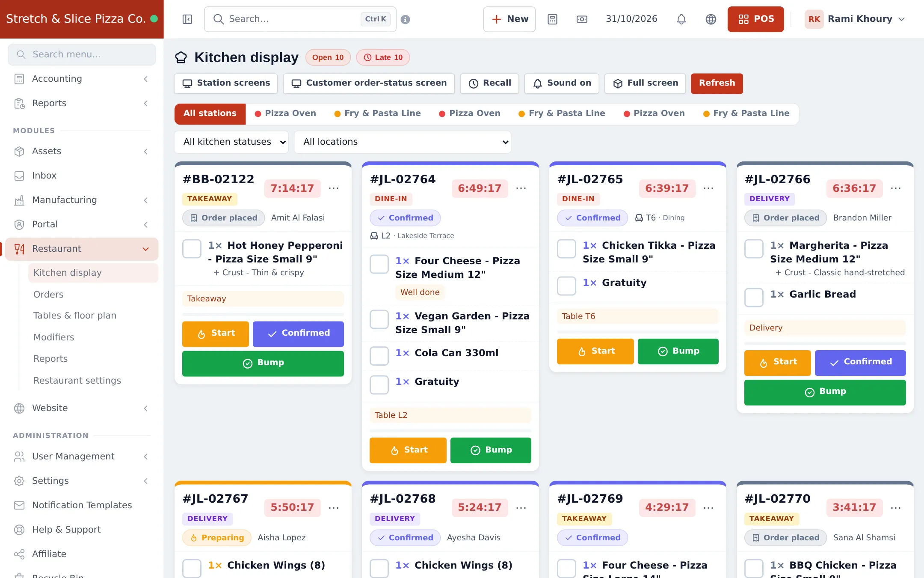Tick the Cola Can 330ml checkbox
This screenshot has height=578, width=924.
[x=379, y=356]
